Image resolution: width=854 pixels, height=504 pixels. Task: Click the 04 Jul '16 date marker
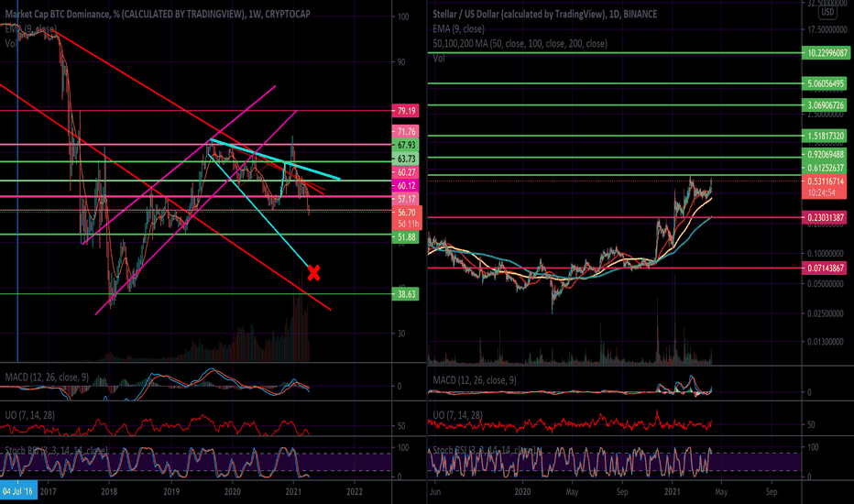(18, 491)
